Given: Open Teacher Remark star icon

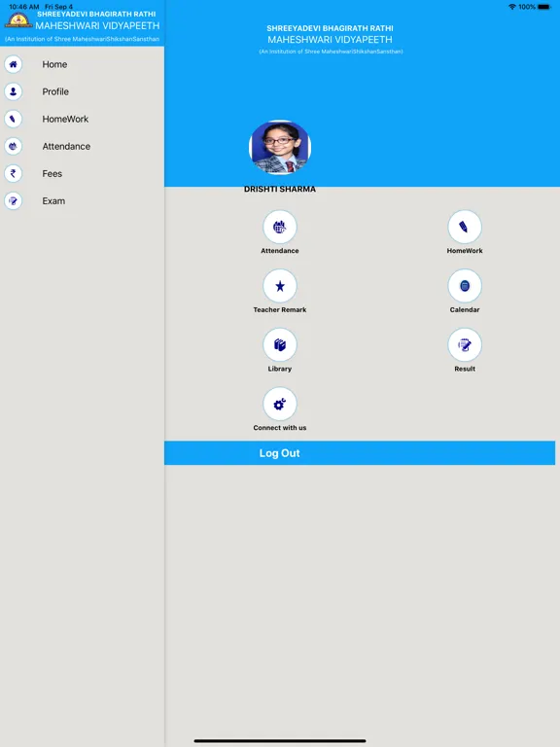Looking at the screenshot, I should pos(280,286).
